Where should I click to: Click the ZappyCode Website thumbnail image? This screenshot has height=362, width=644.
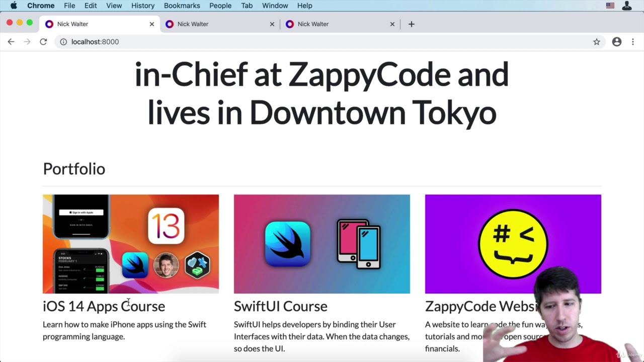coord(513,244)
